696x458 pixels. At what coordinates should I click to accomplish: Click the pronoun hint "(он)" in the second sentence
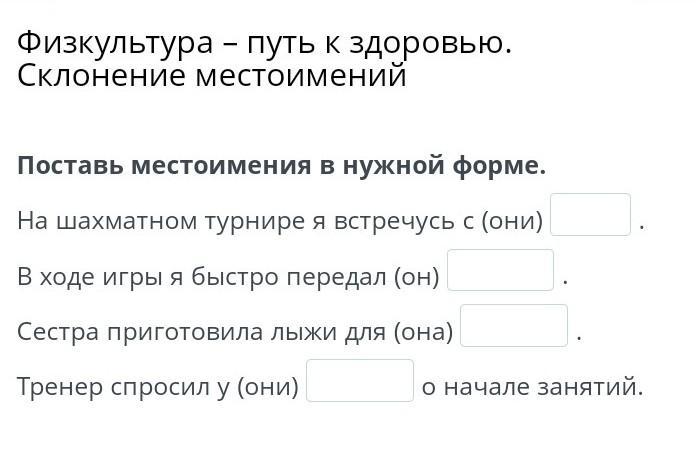[x=417, y=277]
